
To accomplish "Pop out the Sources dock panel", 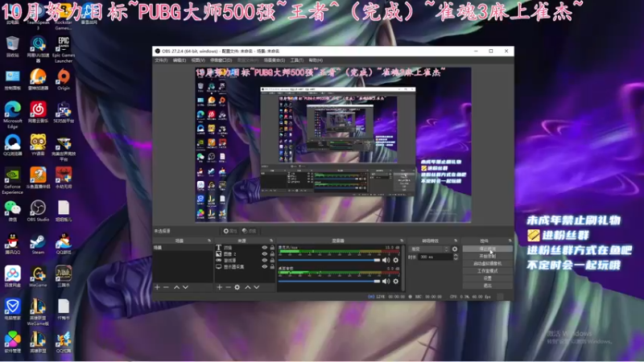I will pyautogui.click(x=271, y=241).
